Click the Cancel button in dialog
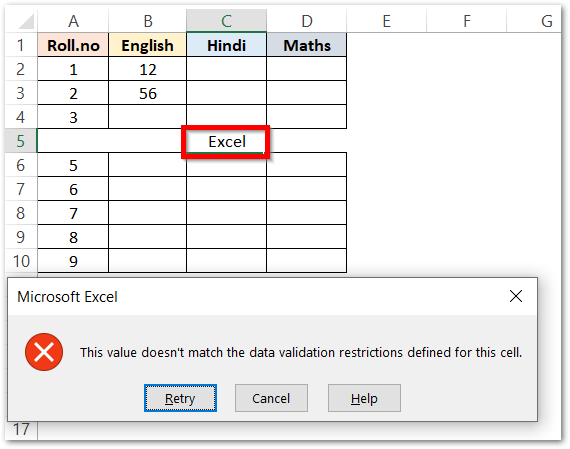The image size is (570, 449). point(271,398)
